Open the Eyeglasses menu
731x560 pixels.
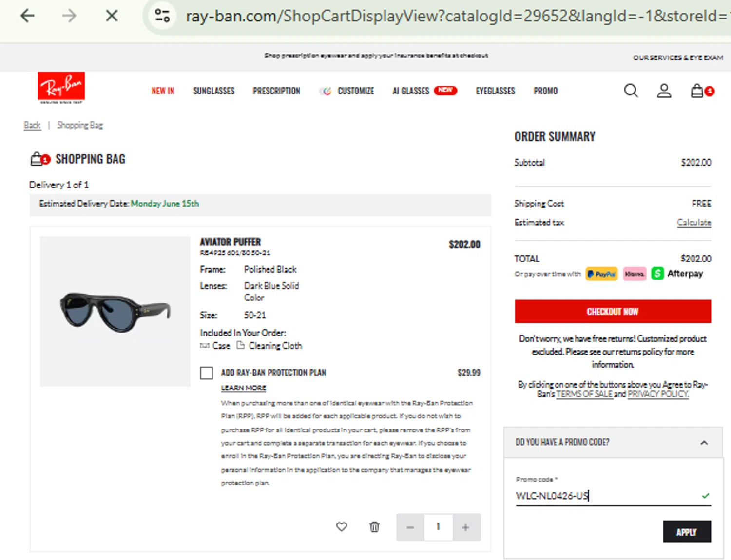[495, 91]
